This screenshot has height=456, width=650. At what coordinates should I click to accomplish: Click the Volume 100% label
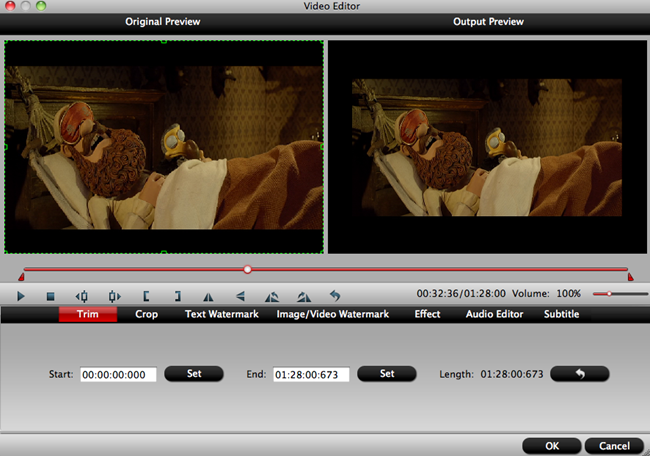(546, 294)
